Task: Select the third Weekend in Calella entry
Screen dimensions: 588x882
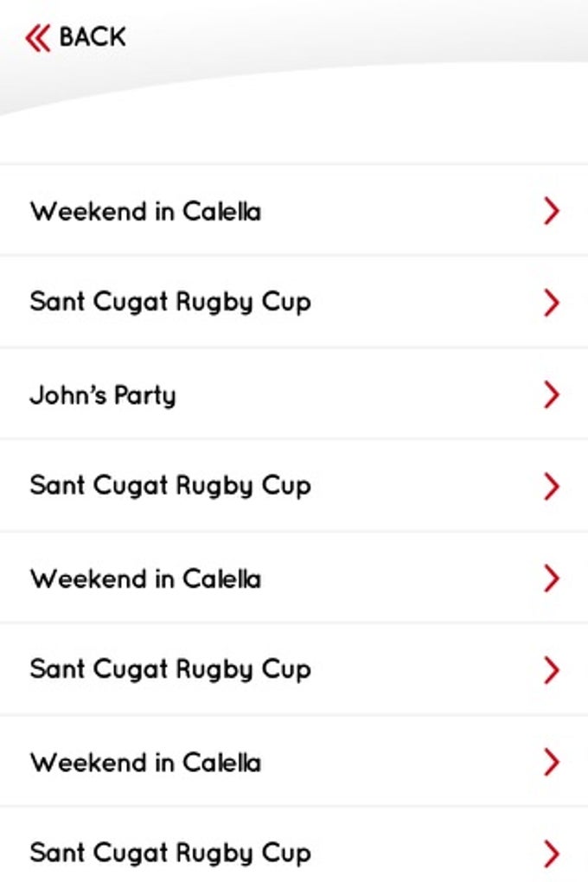Action: (145, 763)
